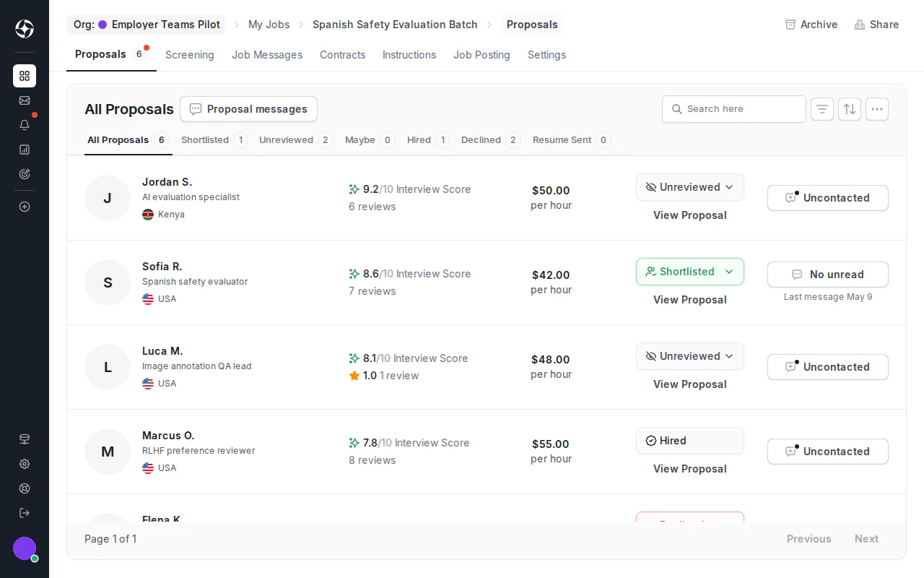Click the Previous page button

(x=808, y=539)
